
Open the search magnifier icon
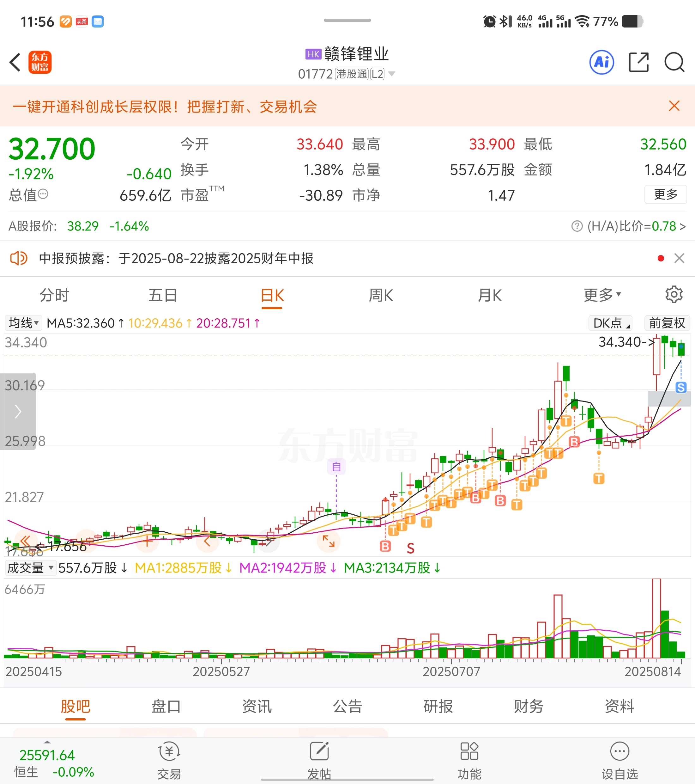tap(674, 62)
